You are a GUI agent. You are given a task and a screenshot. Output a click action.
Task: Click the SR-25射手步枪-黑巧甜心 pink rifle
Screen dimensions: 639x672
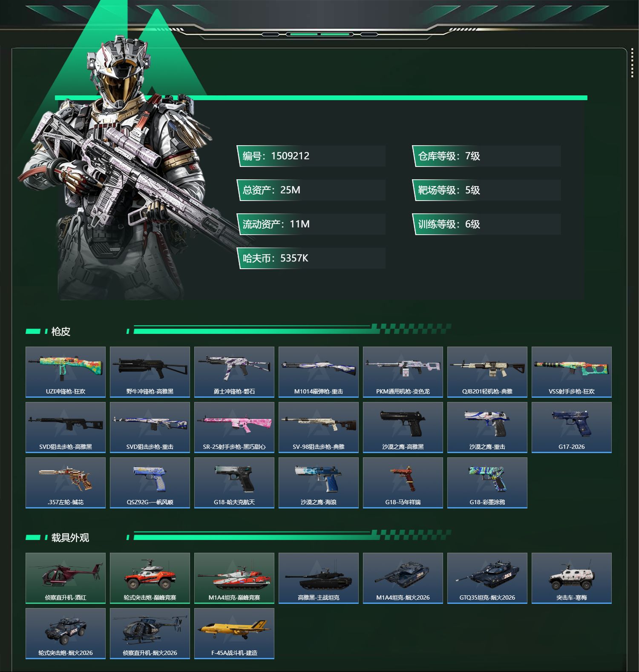pos(234,428)
